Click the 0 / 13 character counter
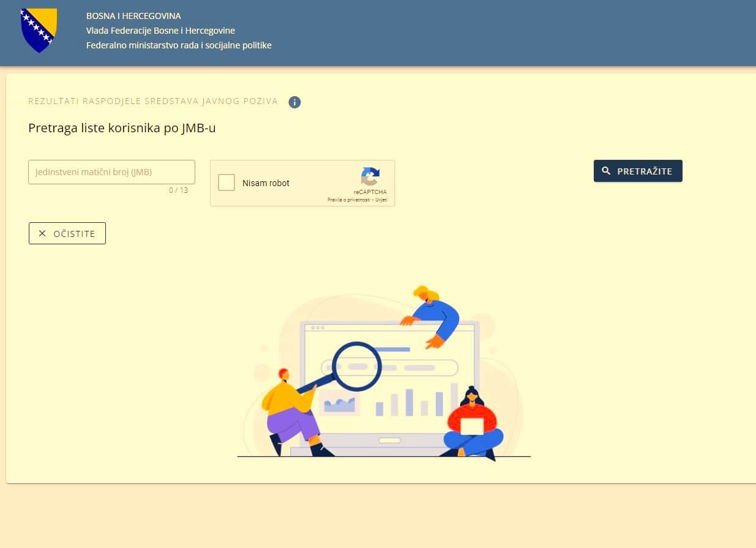This screenshot has width=756, height=548. 179,190
